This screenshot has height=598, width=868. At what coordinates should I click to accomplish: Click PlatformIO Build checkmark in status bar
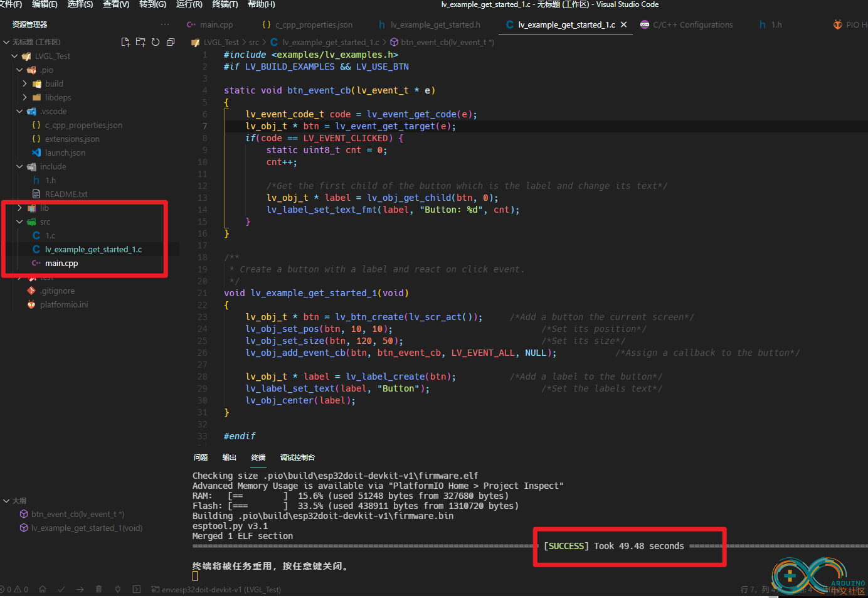coord(61,589)
